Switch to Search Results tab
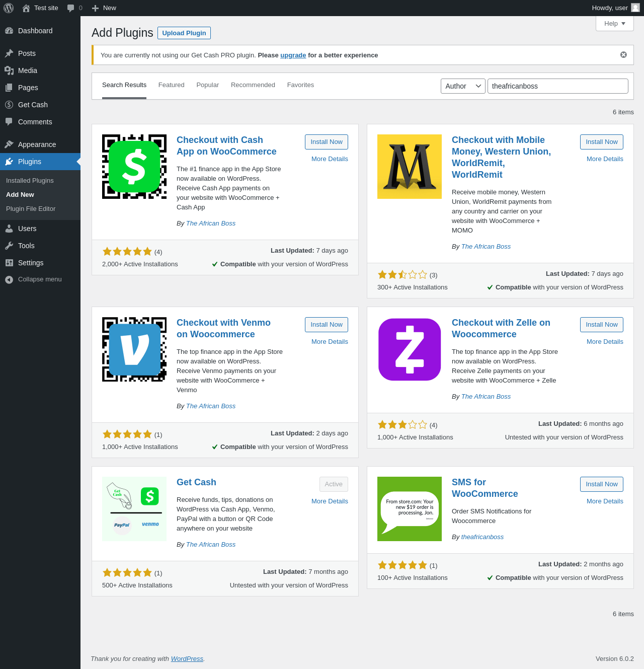Screen dimensions: 644x669 pos(124,85)
